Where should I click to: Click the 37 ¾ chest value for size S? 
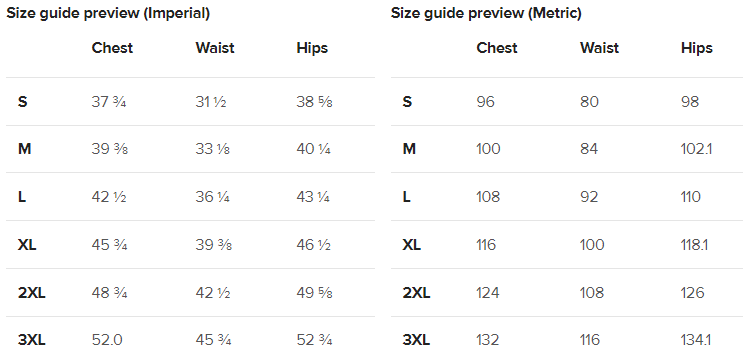pyautogui.click(x=109, y=102)
